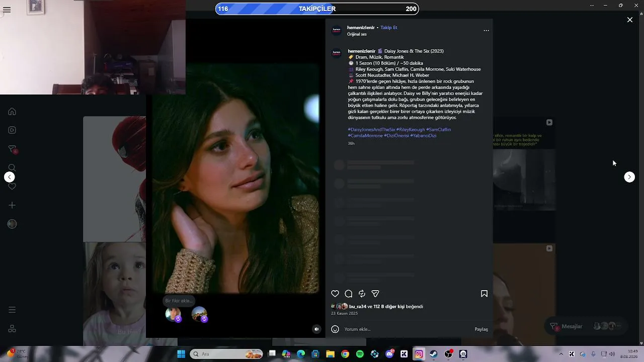
Task: Open Steam from the taskbar
Action: 434,354
